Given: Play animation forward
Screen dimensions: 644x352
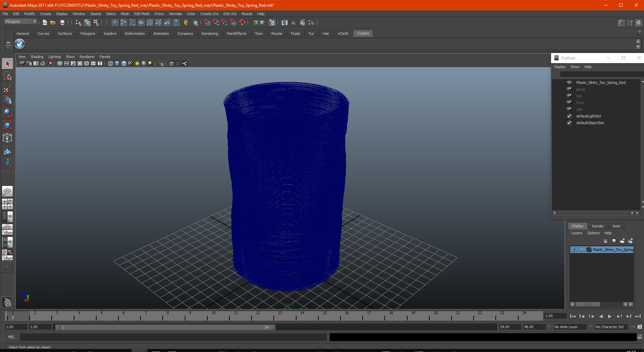Looking at the screenshot, I should (x=610, y=316).
